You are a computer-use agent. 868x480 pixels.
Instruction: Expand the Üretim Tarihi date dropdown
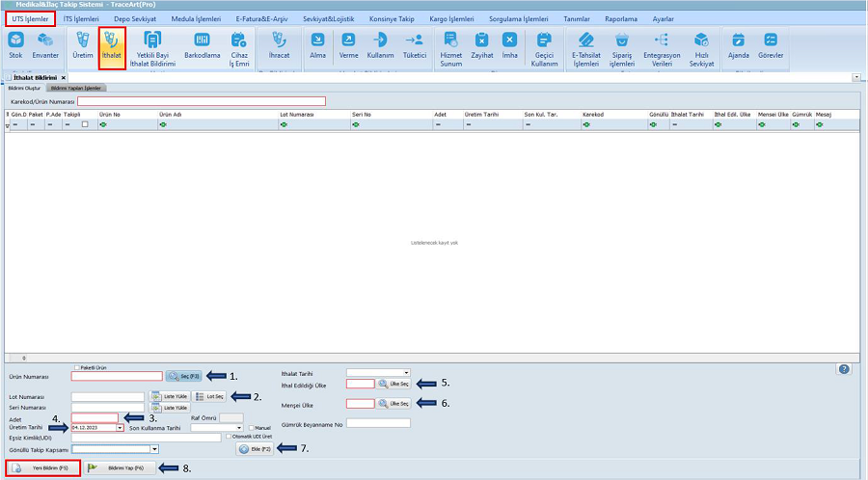(120, 427)
